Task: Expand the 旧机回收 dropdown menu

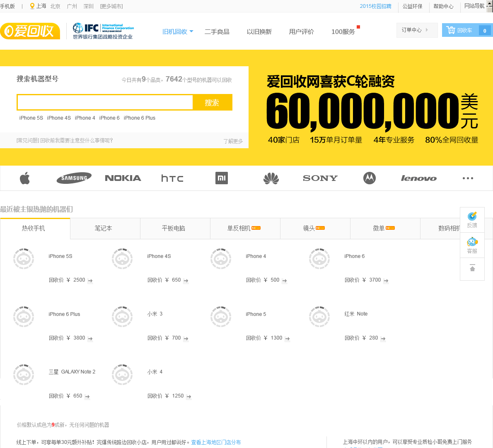Action: tap(178, 31)
